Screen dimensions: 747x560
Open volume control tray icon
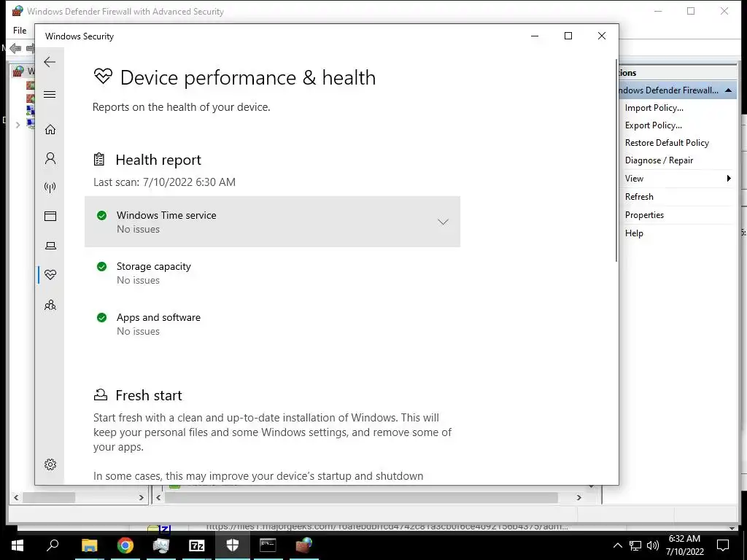(x=653, y=545)
